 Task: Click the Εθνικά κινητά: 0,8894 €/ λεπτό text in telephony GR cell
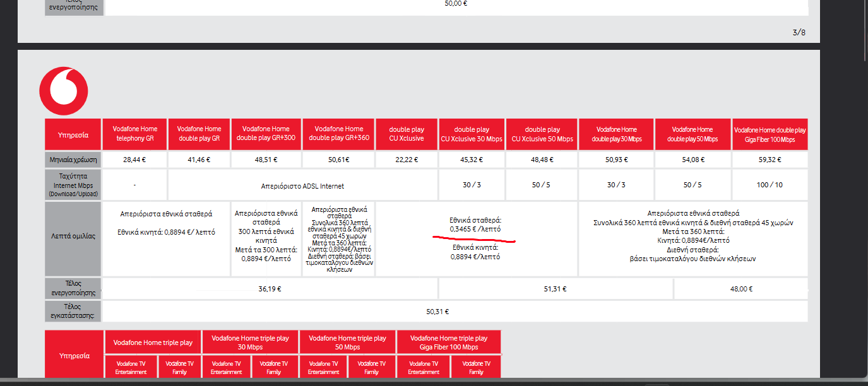tap(166, 232)
